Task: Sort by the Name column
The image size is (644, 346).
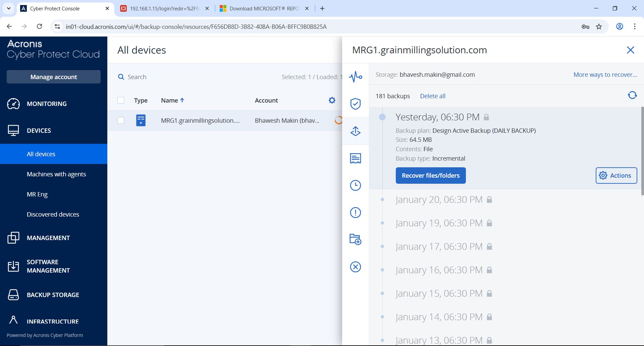Action: click(x=172, y=100)
